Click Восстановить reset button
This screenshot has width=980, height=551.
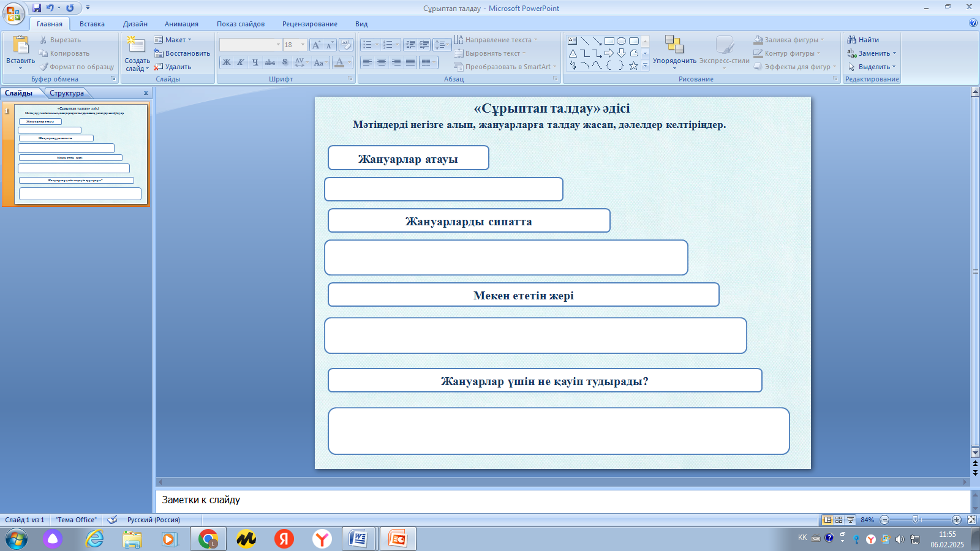182,53
